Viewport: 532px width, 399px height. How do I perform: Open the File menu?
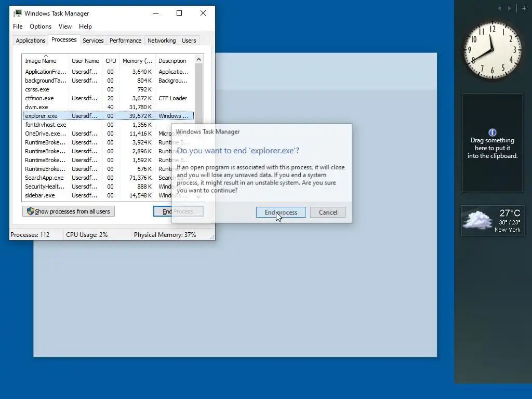(x=18, y=26)
